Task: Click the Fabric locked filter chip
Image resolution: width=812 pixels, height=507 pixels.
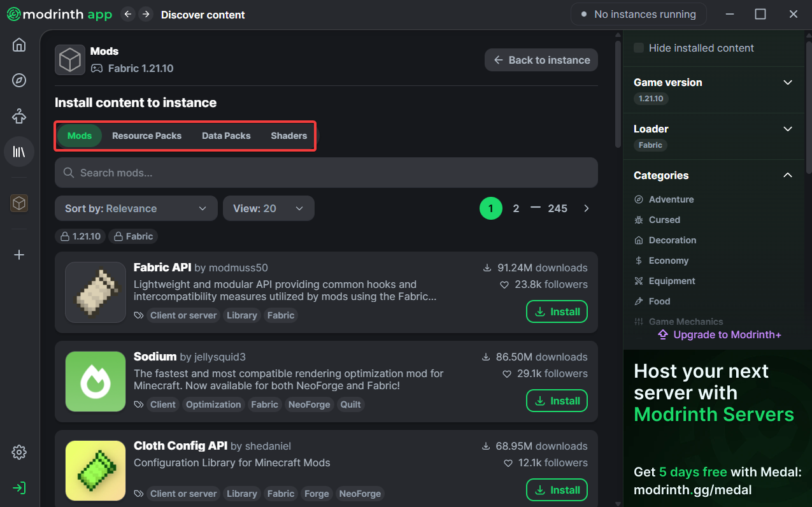Action: pyautogui.click(x=133, y=236)
